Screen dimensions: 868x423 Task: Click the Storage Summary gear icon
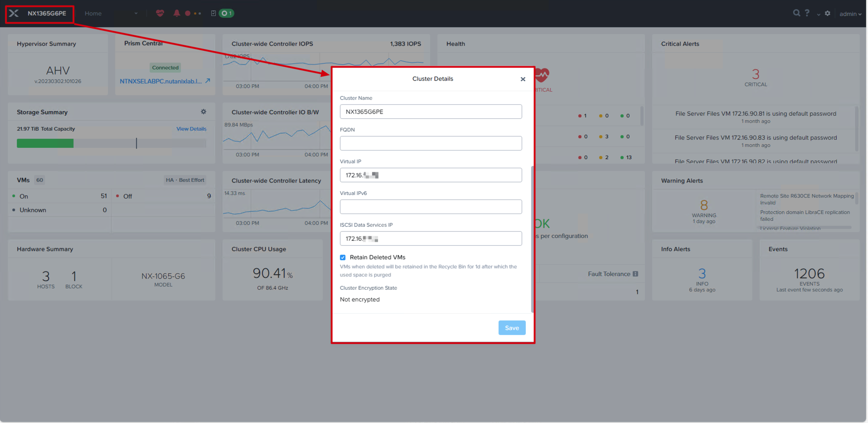pos(204,112)
